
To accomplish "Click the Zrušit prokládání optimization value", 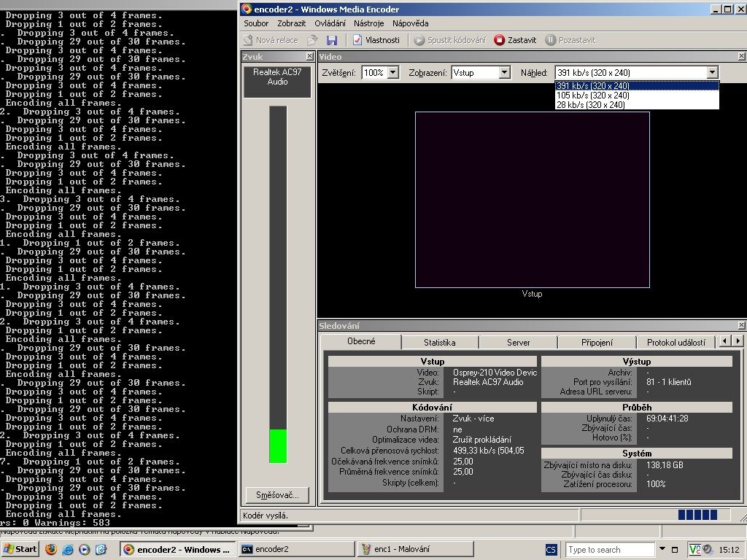I will [x=482, y=440].
